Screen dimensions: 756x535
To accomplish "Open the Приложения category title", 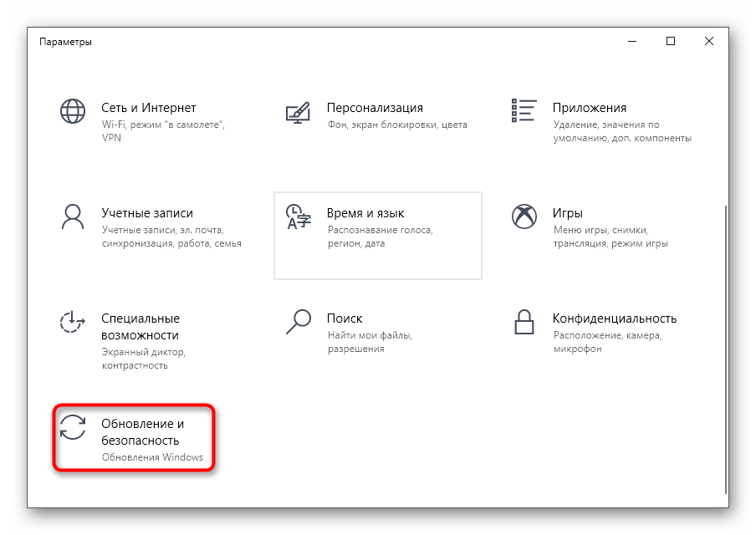I will pos(590,108).
